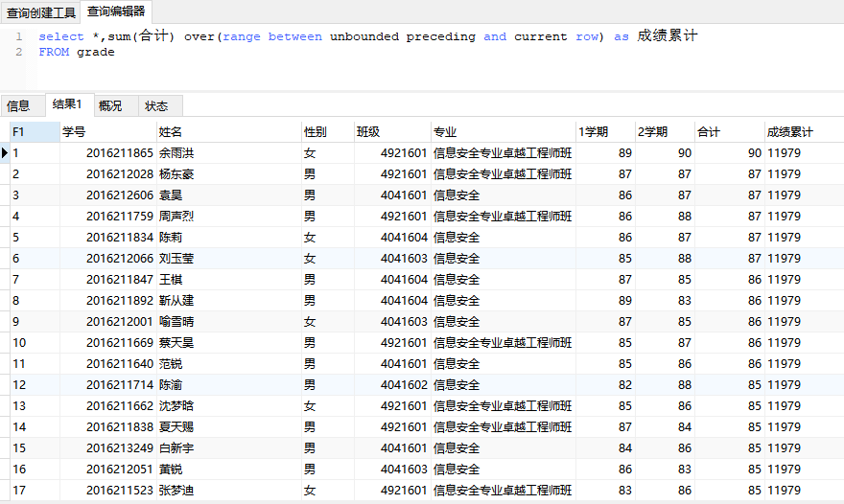Image resolution: width=844 pixels, height=504 pixels.
Task: Place cursor in SQL line 1 starting with select
Action: 367,36
